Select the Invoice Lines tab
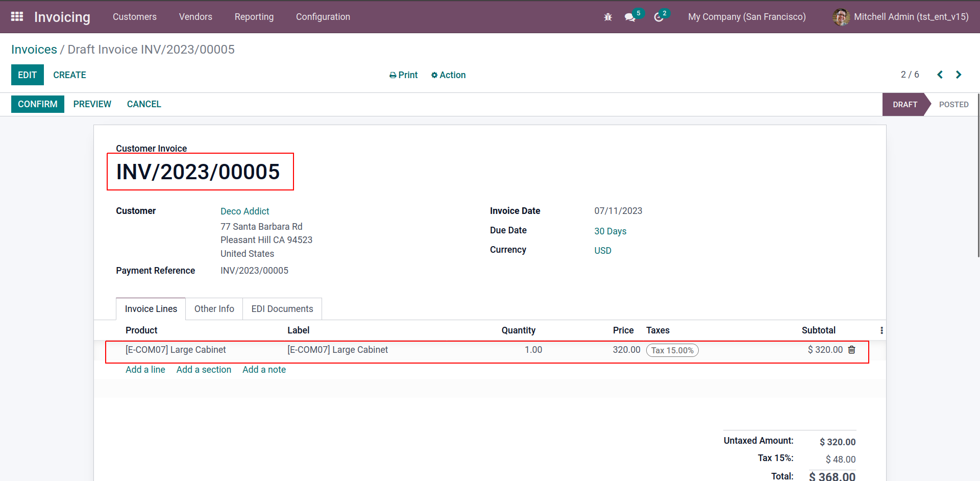The height and width of the screenshot is (481, 980). coord(151,309)
